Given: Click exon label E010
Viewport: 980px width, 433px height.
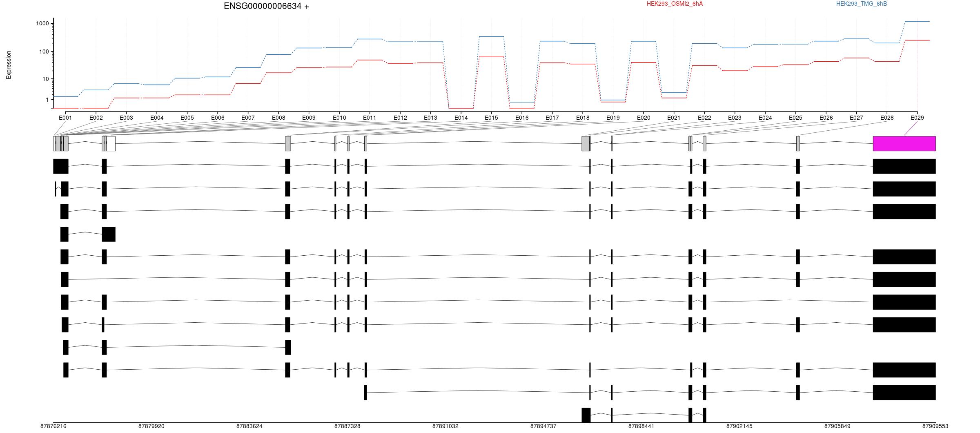Looking at the screenshot, I should coord(339,118).
